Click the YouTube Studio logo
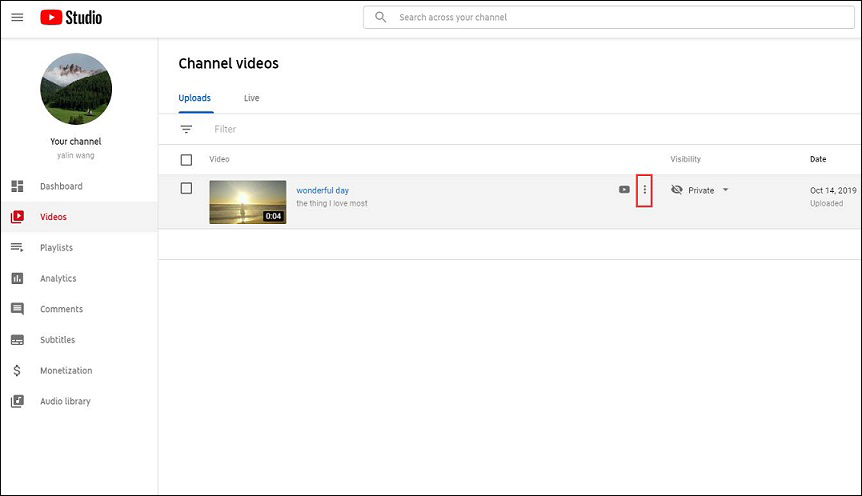 tap(71, 17)
